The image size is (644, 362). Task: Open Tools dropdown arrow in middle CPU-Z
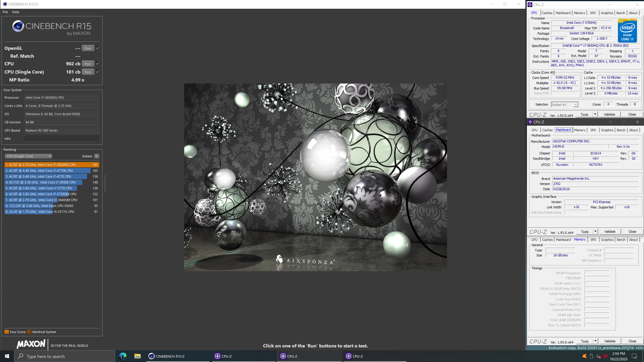pos(596,232)
